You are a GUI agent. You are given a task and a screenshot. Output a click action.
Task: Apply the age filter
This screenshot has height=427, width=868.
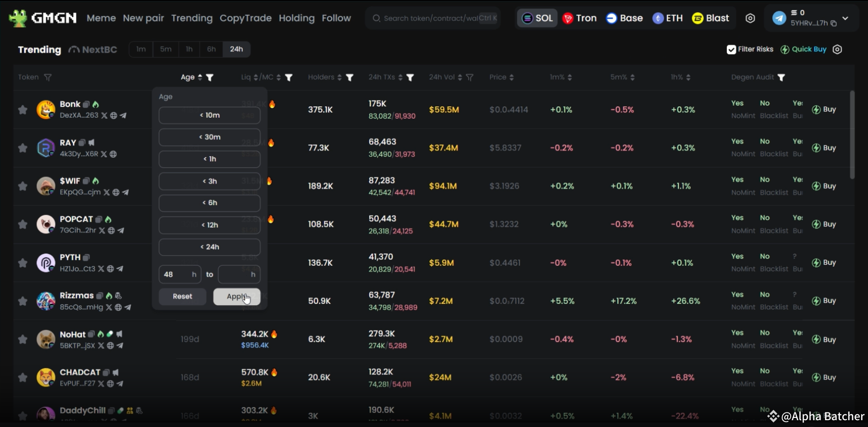[x=237, y=297]
